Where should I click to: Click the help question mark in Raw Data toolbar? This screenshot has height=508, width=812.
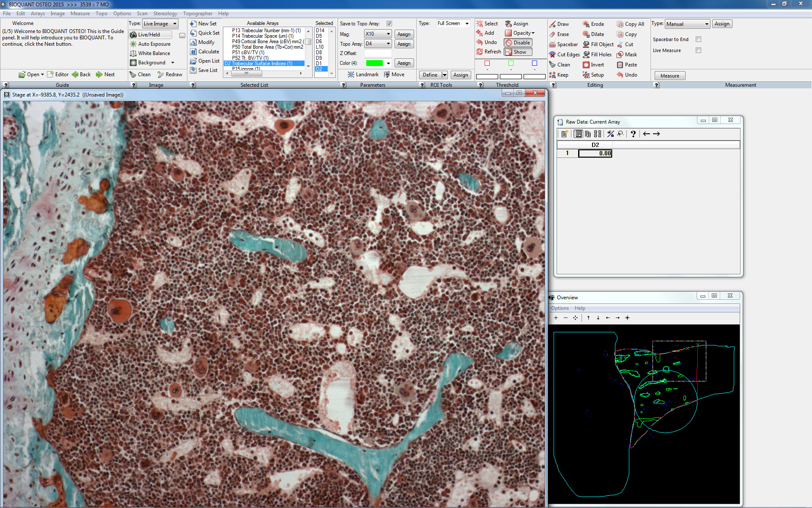(633, 134)
